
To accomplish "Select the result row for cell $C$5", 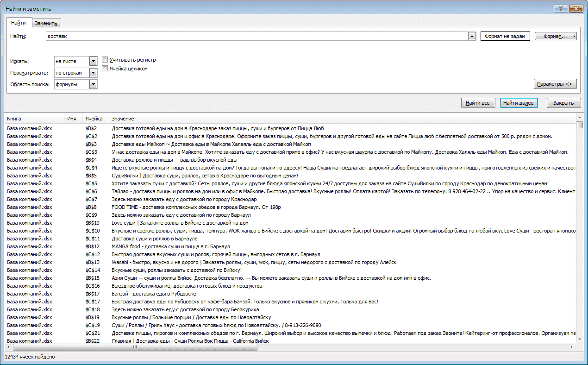I will click(x=290, y=183).
